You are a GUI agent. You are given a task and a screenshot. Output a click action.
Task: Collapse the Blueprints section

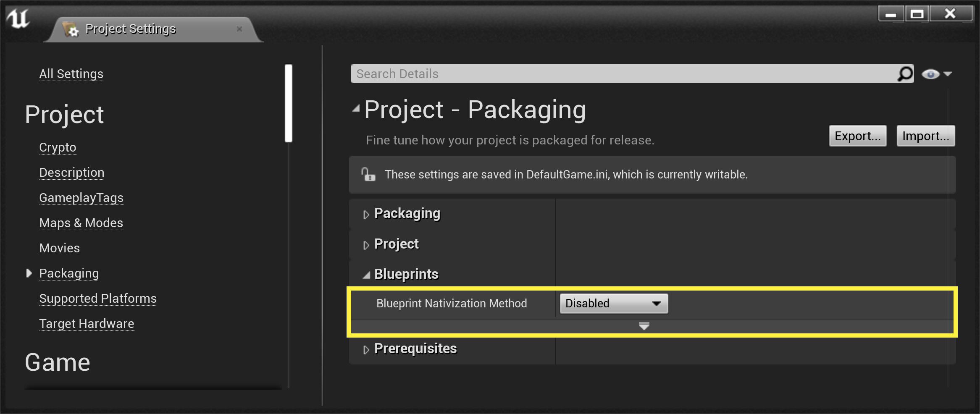pos(366,275)
